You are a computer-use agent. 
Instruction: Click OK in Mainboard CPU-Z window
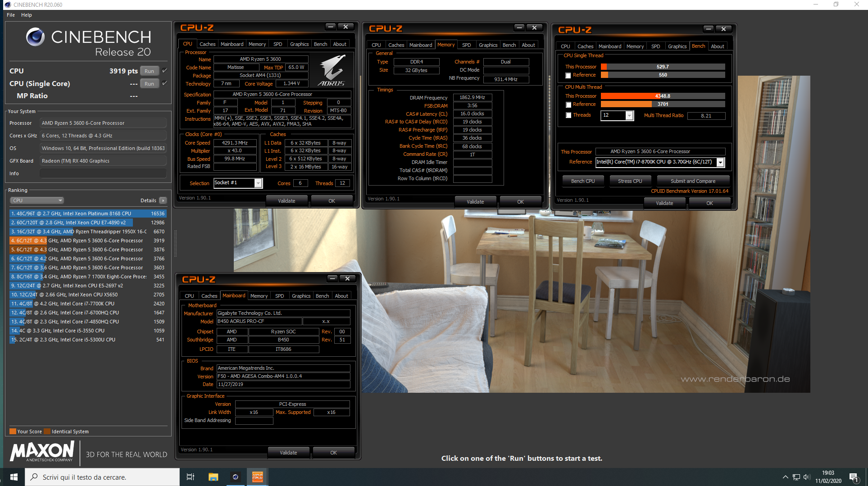click(x=333, y=453)
